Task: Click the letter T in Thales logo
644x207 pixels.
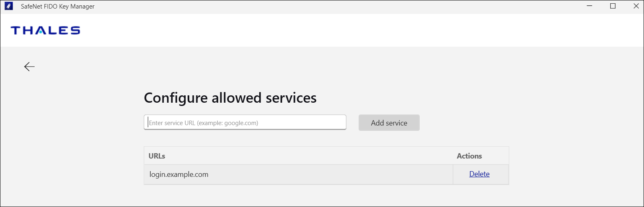Action: coord(16,31)
